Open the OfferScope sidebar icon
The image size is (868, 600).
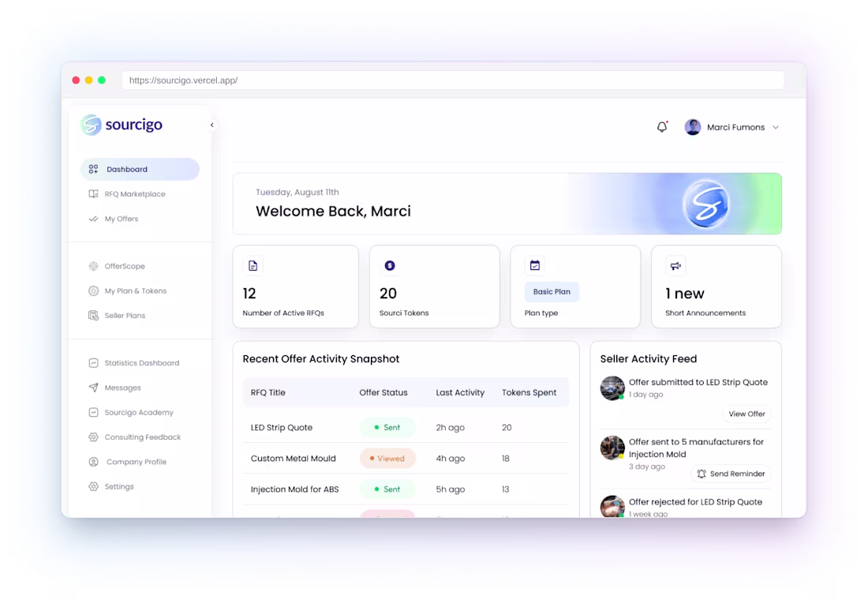95,266
